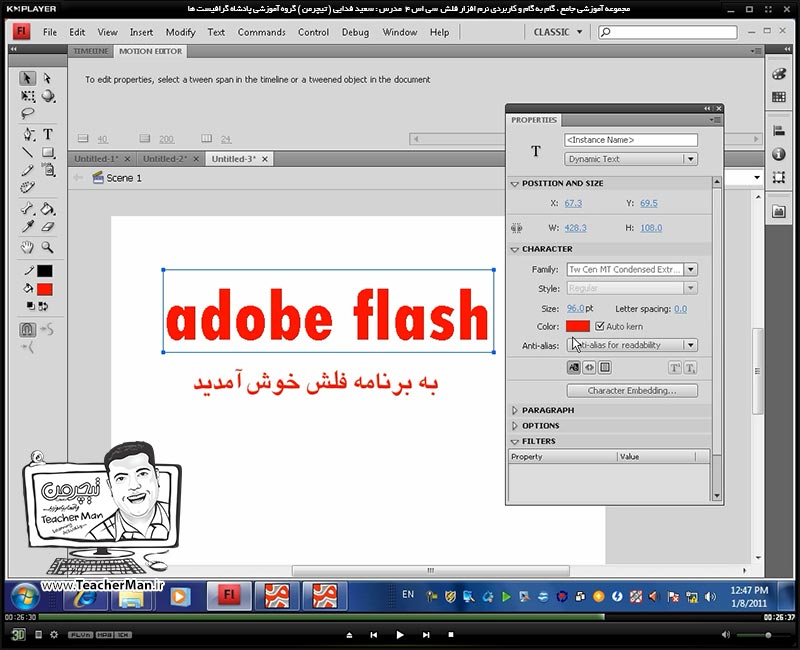
Task: Select the Rectangle tool
Action: click(x=48, y=152)
